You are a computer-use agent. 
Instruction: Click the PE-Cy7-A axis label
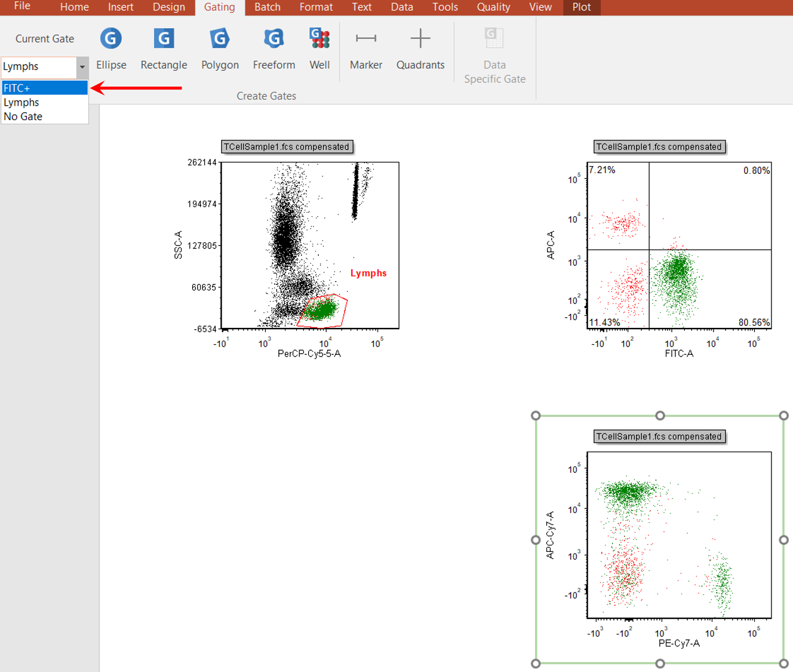pos(679,643)
